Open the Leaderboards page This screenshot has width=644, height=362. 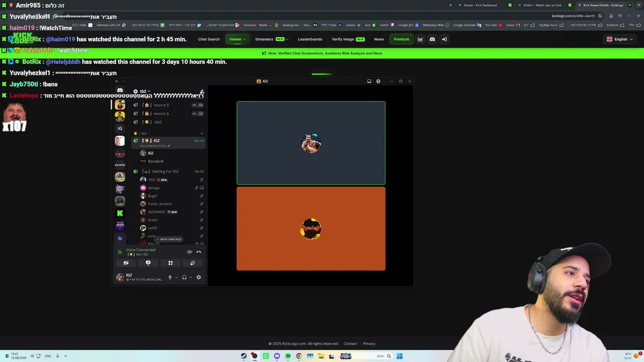(310, 39)
